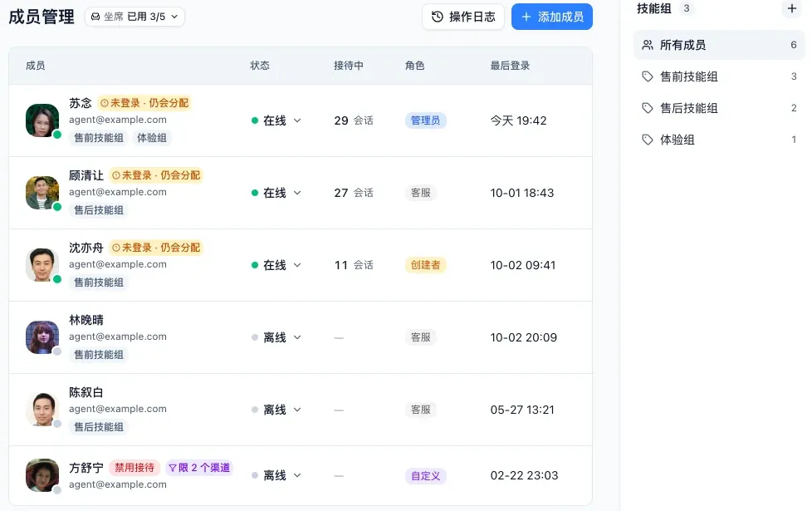
Task: Click the 自定义 role tag for 方舒宁
Action: point(425,476)
